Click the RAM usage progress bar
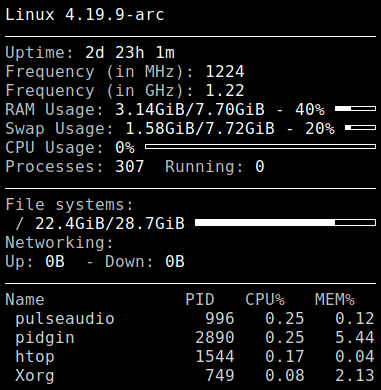 click(355, 109)
